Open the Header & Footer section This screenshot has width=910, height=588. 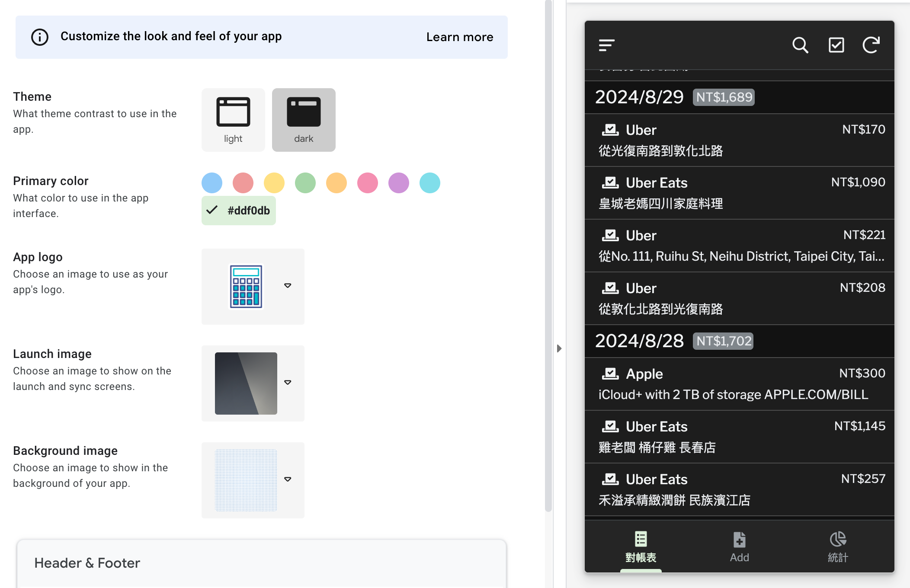tap(87, 562)
